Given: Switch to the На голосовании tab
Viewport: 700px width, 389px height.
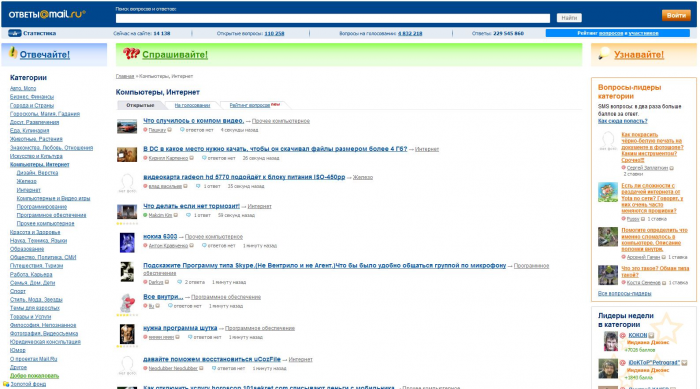Looking at the screenshot, I should point(192,105).
